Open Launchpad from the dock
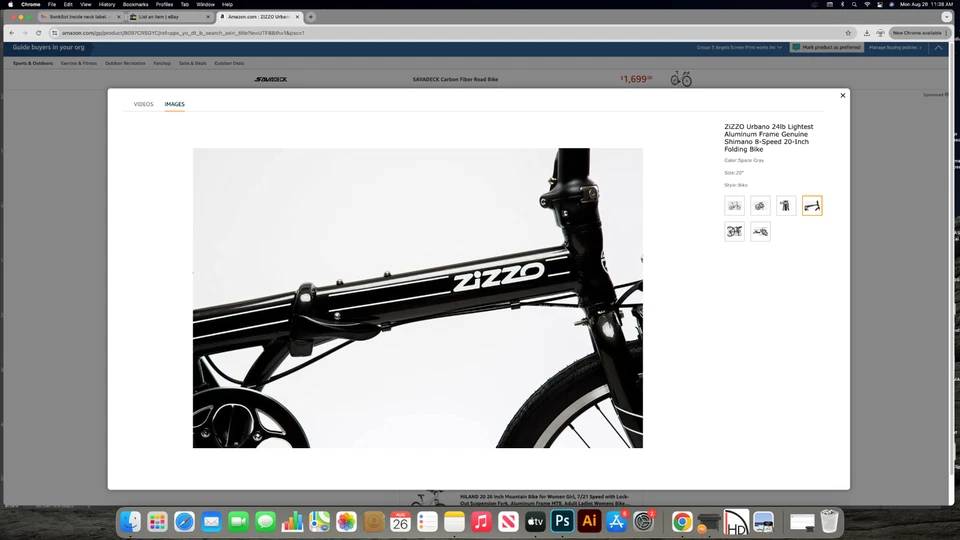This screenshot has height=540, width=960. (157, 522)
